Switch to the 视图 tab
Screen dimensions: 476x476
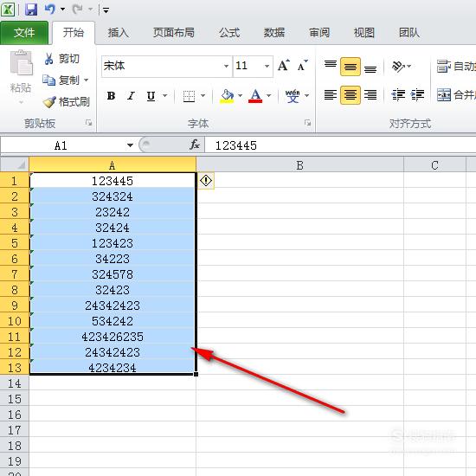364,33
